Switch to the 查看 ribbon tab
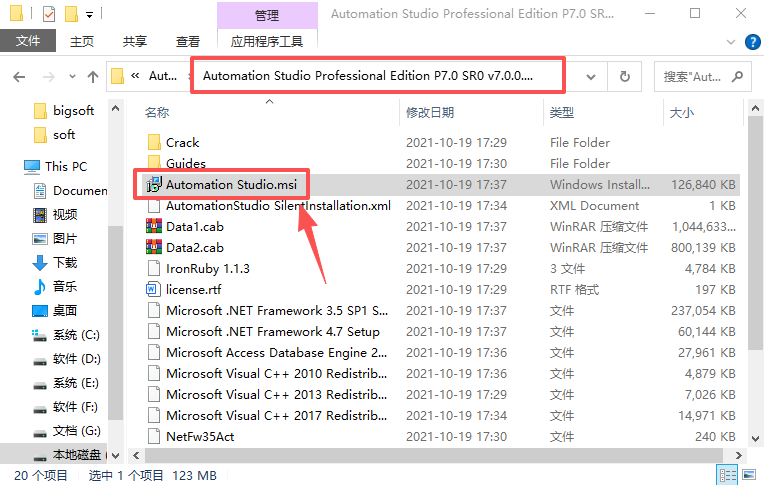The width and height of the screenshot is (764, 485). click(x=187, y=41)
